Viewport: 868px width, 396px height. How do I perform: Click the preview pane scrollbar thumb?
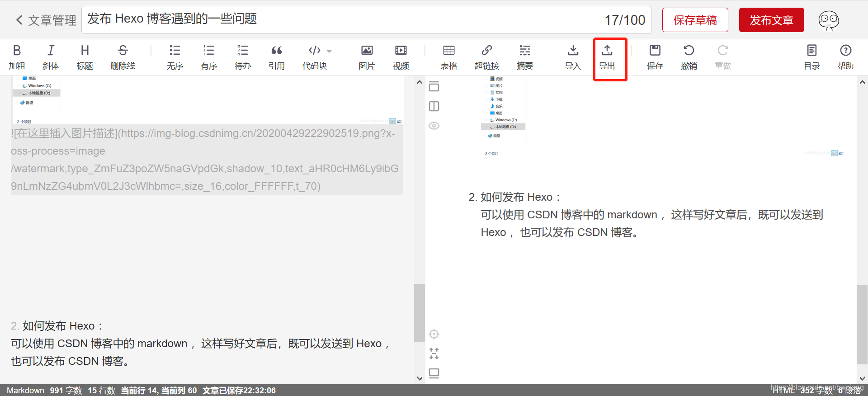point(862,325)
